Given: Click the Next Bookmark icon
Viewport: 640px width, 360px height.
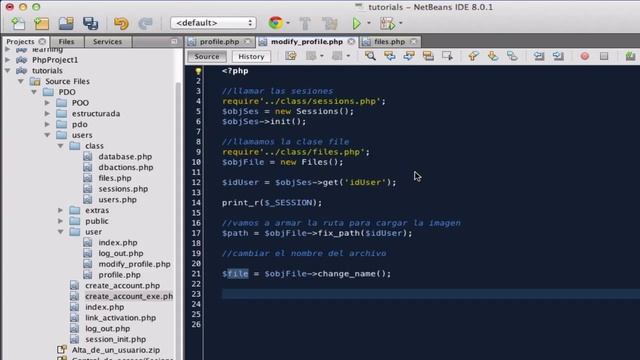Looking at the screenshot, I should [493, 56].
